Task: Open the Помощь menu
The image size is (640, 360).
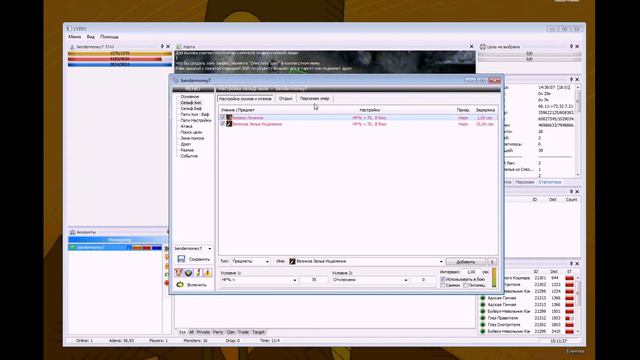Action: point(109,37)
